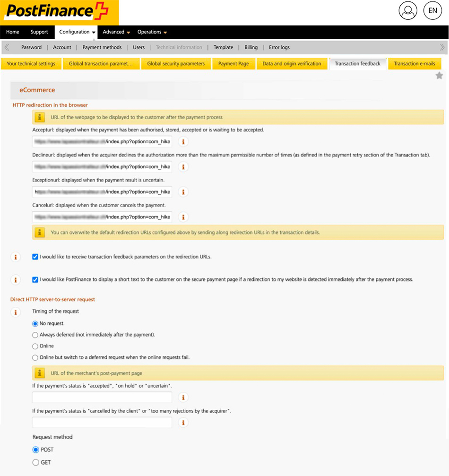Open the user profile icon
This screenshot has height=476, width=449.
[408, 10]
